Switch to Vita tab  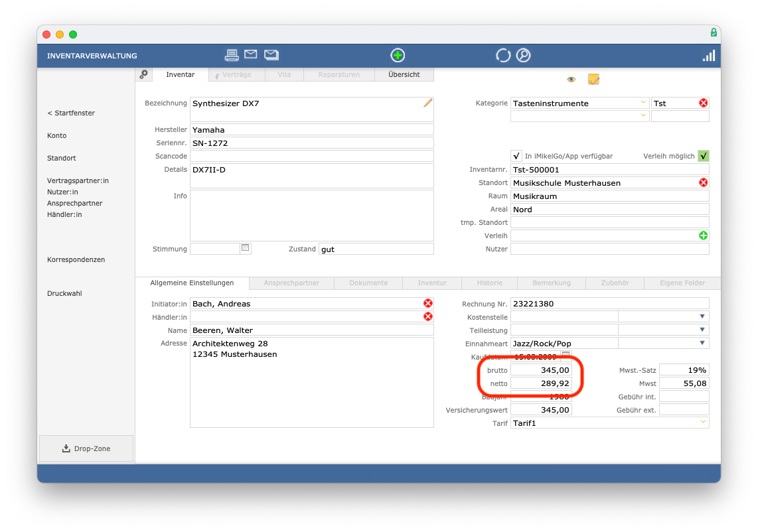point(284,74)
